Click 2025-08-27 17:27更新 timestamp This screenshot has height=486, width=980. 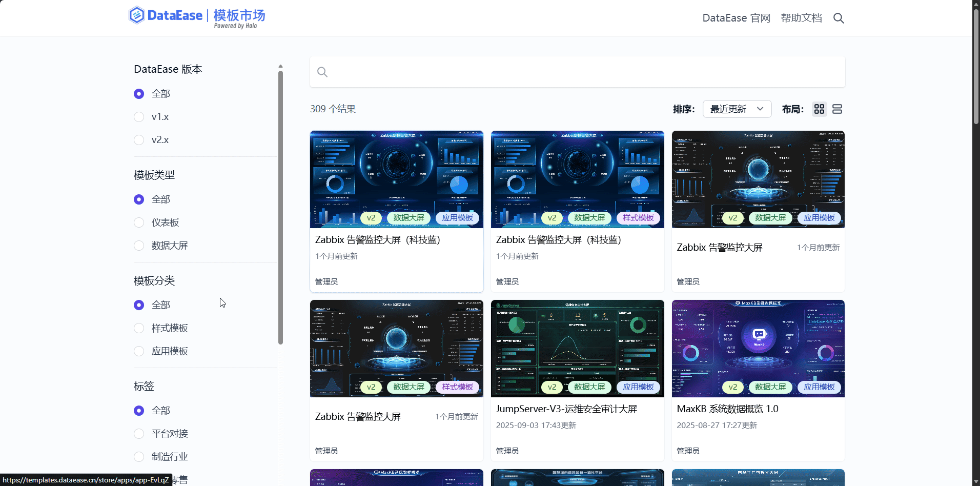tap(717, 426)
